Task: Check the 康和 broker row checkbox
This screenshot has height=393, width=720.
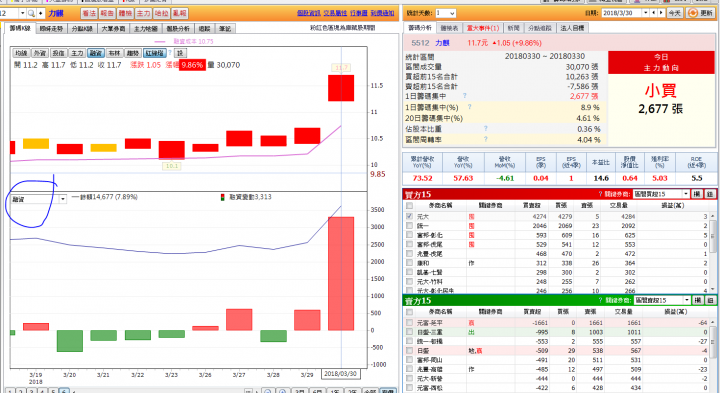Action: [x=409, y=263]
